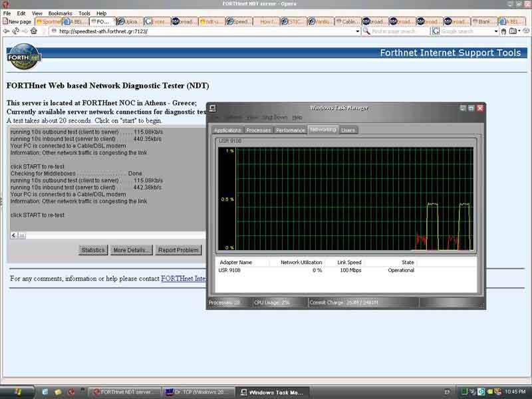
Task: Click the Windows Start button
Action: (17, 392)
